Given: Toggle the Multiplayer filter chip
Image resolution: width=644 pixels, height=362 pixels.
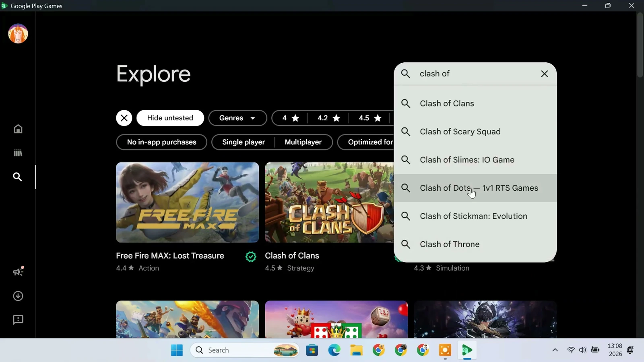Looking at the screenshot, I should pyautogui.click(x=303, y=142).
